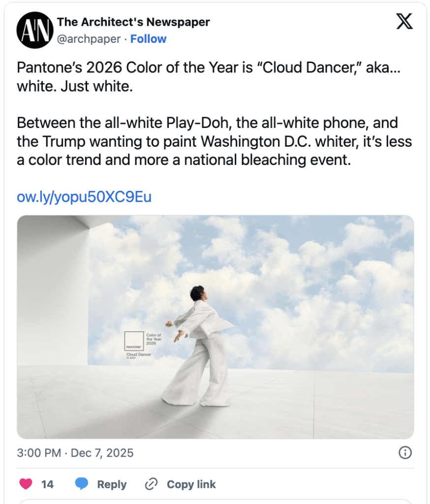Follow the @archpaper account
Screen dimensions: 430x504
tap(148, 39)
